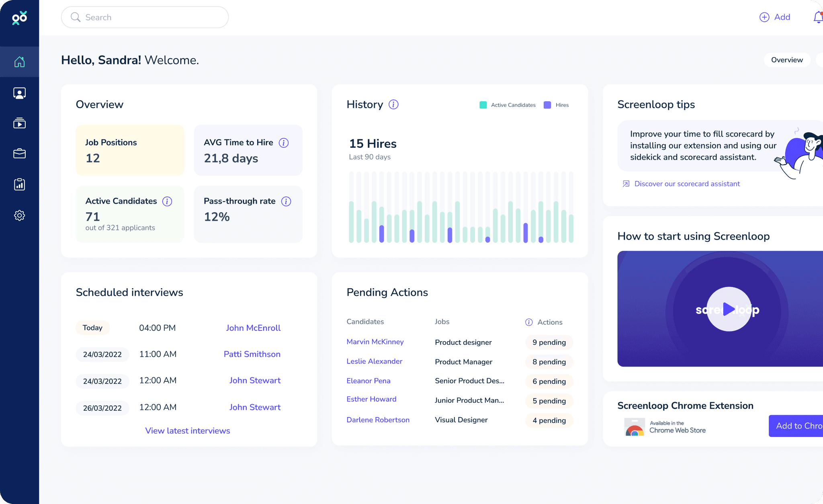Open the Candidates section from the sidebar
Image resolution: width=823 pixels, height=504 pixels.
click(x=19, y=93)
